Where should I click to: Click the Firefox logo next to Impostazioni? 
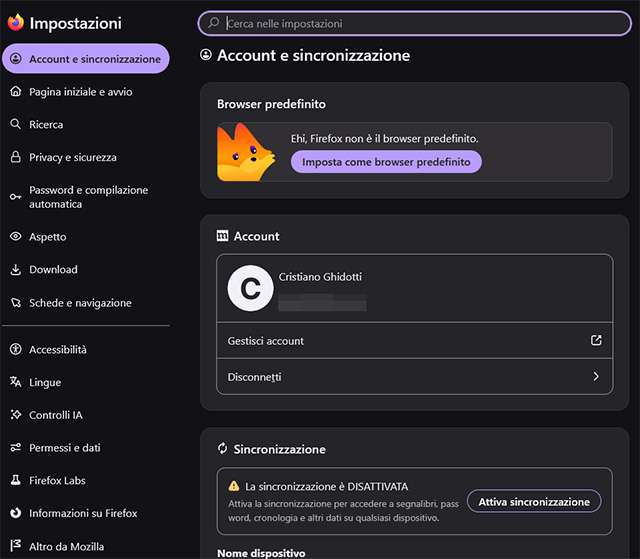(16, 22)
